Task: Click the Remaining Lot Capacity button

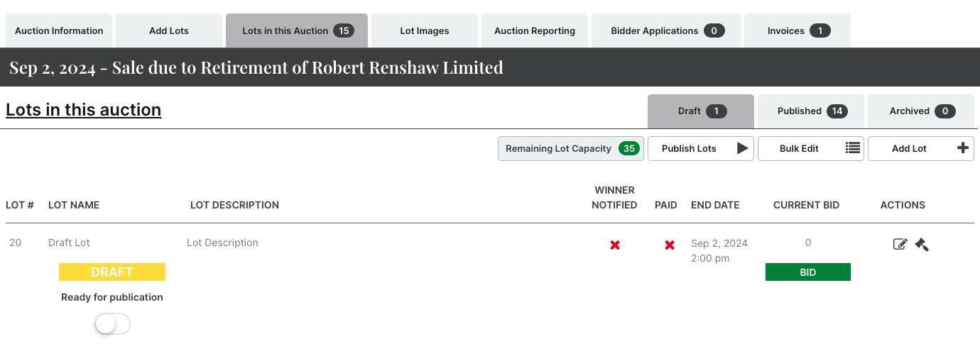Action: (571, 149)
